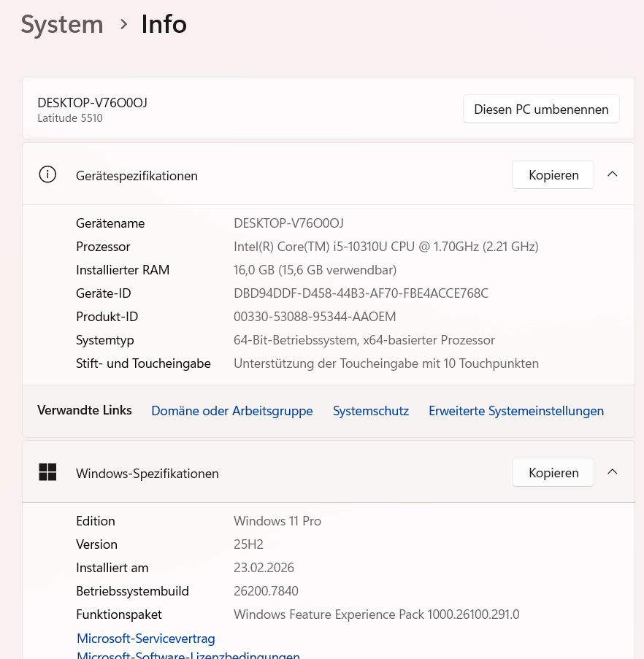Copy device specifications with Kopieren

(x=553, y=175)
